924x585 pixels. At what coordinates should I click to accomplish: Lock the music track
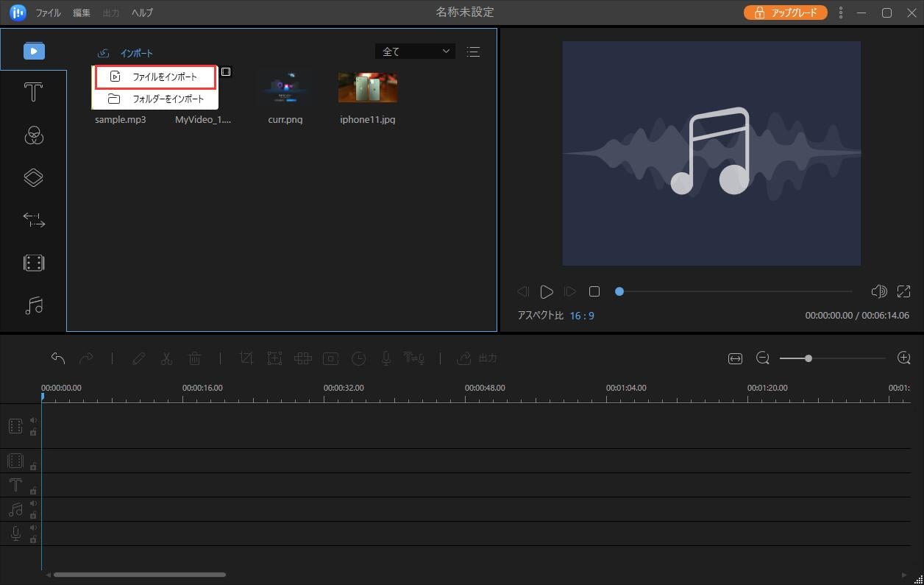pyautogui.click(x=33, y=514)
